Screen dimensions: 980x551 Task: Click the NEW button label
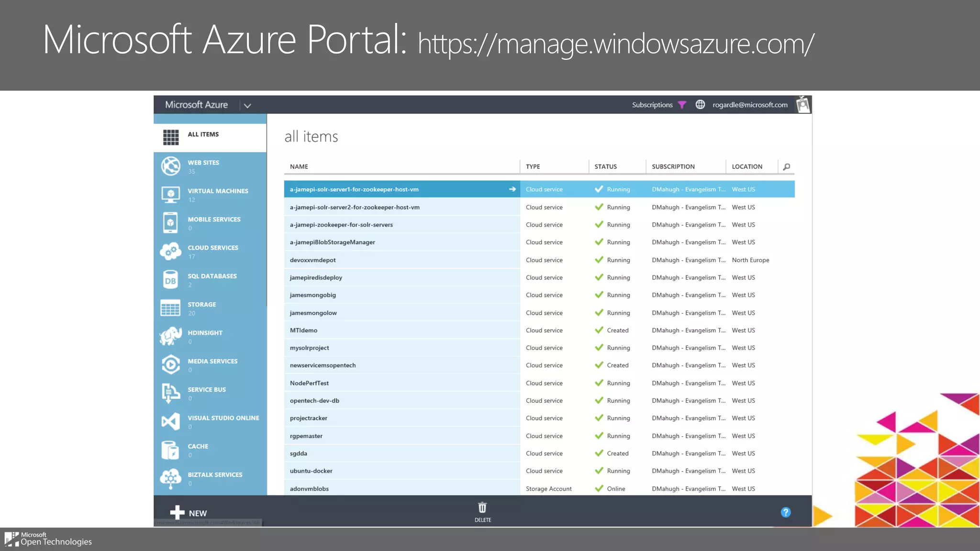pyautogui.click(x=198, y=513)
